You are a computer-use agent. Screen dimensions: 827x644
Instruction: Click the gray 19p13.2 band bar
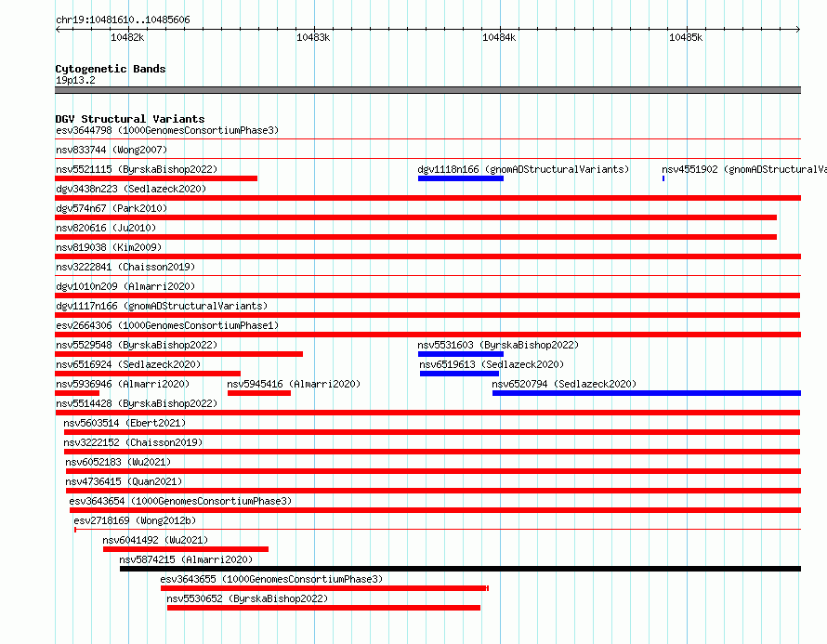[427, 90]
